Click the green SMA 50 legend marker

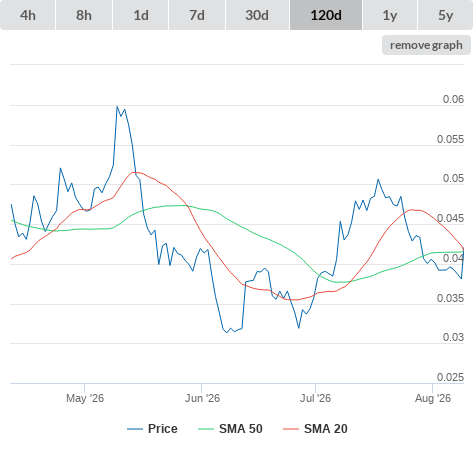(x=206, y=429)
